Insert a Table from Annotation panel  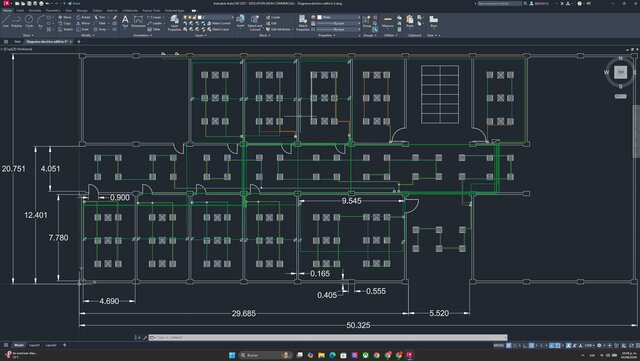(x=154, y=29)
